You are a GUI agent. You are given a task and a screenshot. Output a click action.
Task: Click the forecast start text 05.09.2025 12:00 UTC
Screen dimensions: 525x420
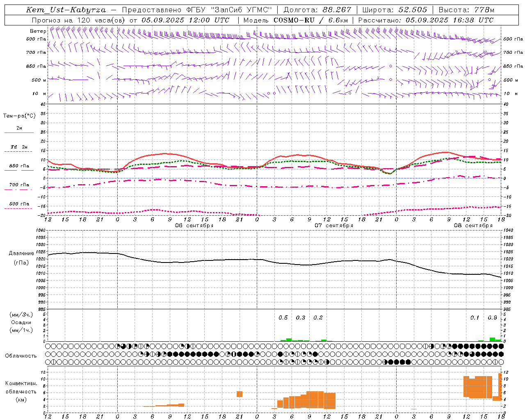click(x=185, y=20)
